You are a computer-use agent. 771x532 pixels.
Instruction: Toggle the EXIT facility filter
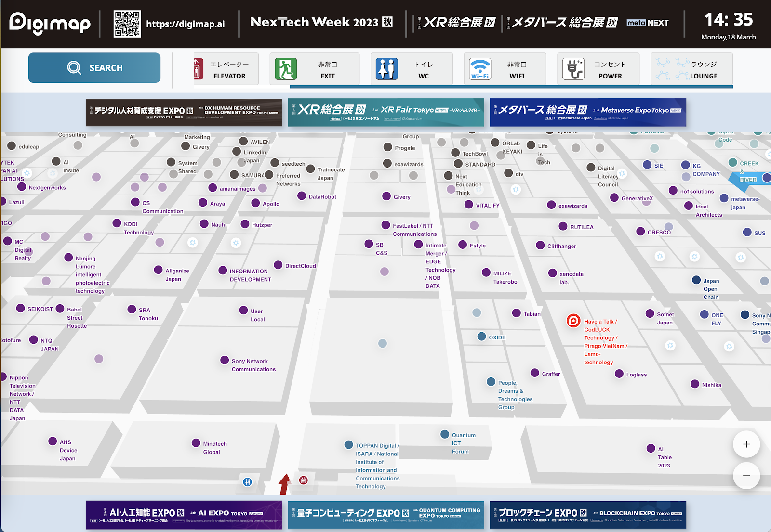314,69
